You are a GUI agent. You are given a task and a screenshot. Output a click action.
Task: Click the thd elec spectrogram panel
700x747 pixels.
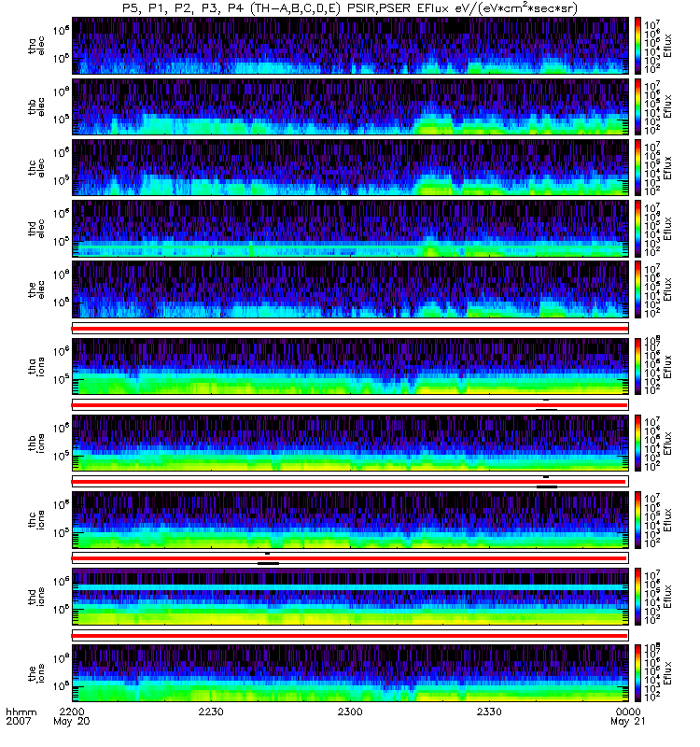pyautogui.click(x=350, y=229)
